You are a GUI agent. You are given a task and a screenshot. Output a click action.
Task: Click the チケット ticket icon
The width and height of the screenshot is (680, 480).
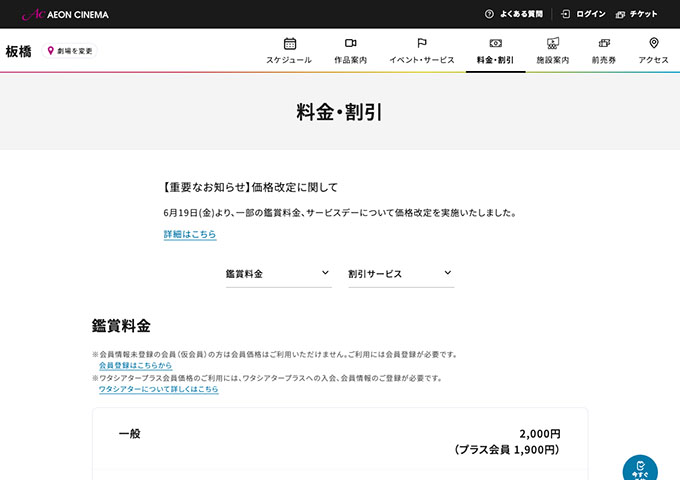(620, 14)
